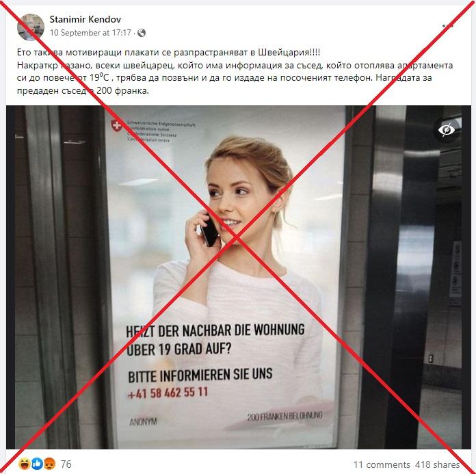This screenshot has height=474, width=476.
Task: Click the Haha laughing reaction icon
Action: [x=25, y=464]
